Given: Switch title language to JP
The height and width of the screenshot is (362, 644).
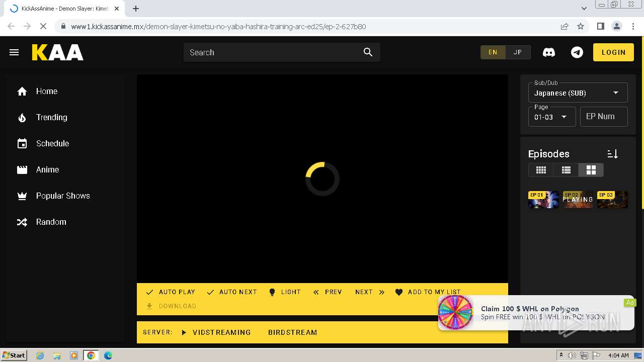Looking at the screenshot, I should point(518,52).
